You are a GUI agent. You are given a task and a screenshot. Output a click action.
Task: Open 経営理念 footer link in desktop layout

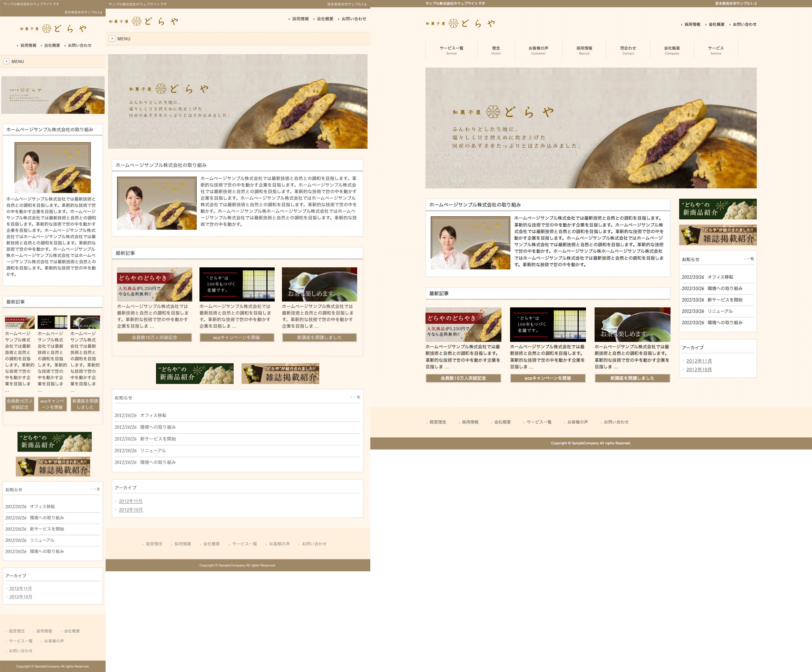(438, 422)
